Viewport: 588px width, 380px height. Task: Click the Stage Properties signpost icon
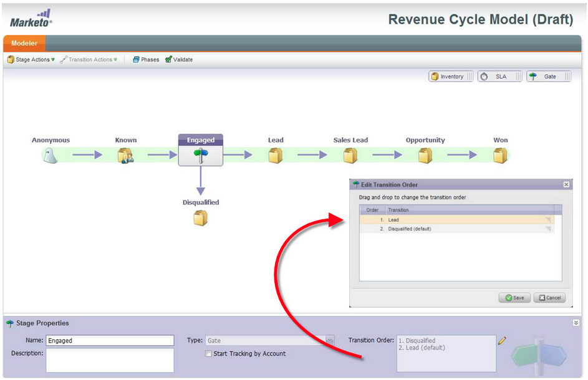(10, 323)
